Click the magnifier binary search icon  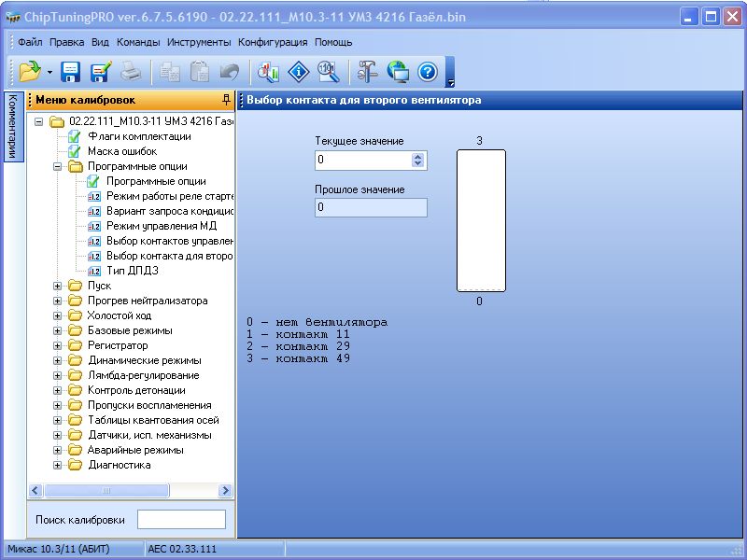point(327,72)
